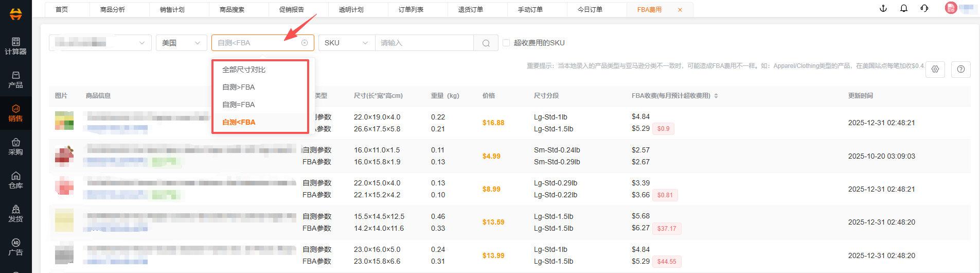Expand the SKU search type dropdown
Screen dimensions: 980x273
click(346, 43)
